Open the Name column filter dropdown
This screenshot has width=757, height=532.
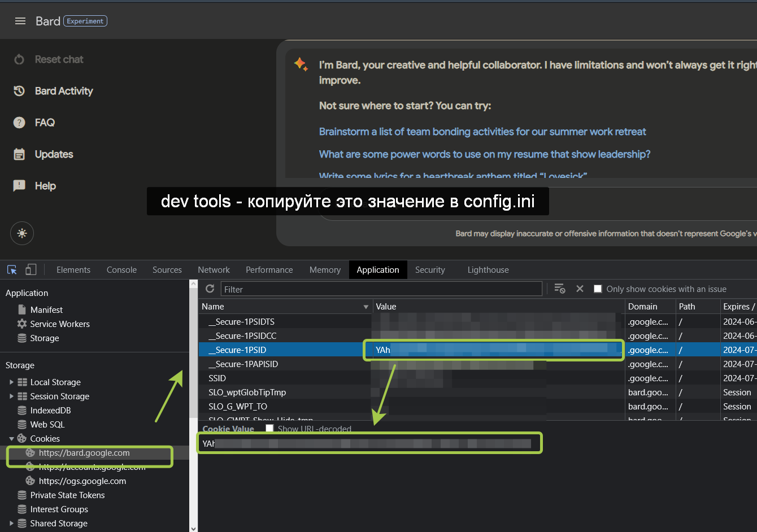click(x=366, y=306)
